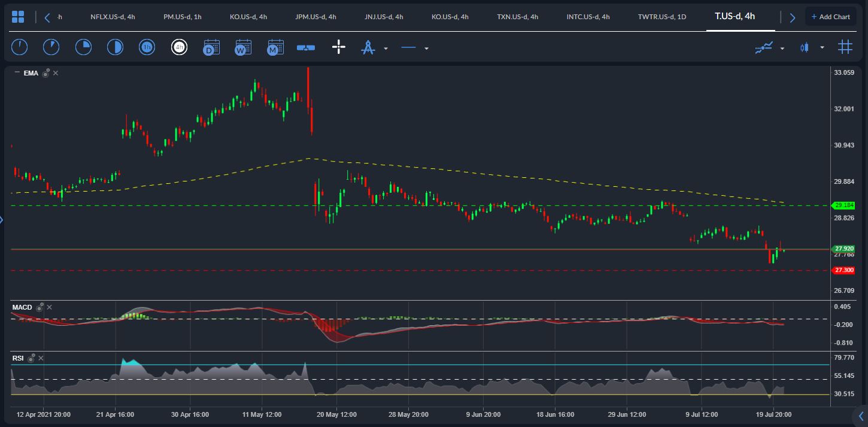Switch to the 1h timeframe
The width and height of the screenshot is (868, 427).
147,47
